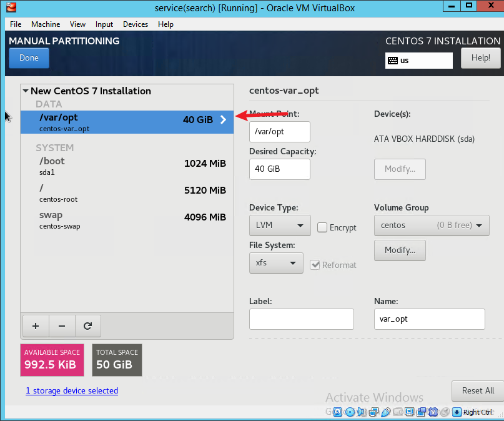Image resolution: width=504 pixels, height=421 pixels.
Task: Click the network adapters status icon
Action: [x=374, y=412]
